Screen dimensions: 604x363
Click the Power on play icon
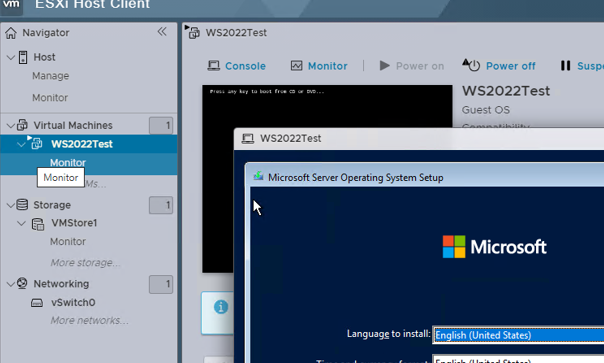[x=384, y=66]
